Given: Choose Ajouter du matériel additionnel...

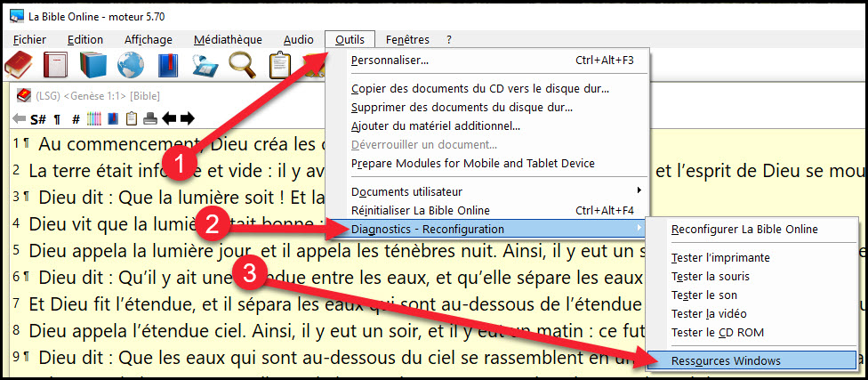Looking at the screenshot, I should pyautogui.click(x=492, y=125).
